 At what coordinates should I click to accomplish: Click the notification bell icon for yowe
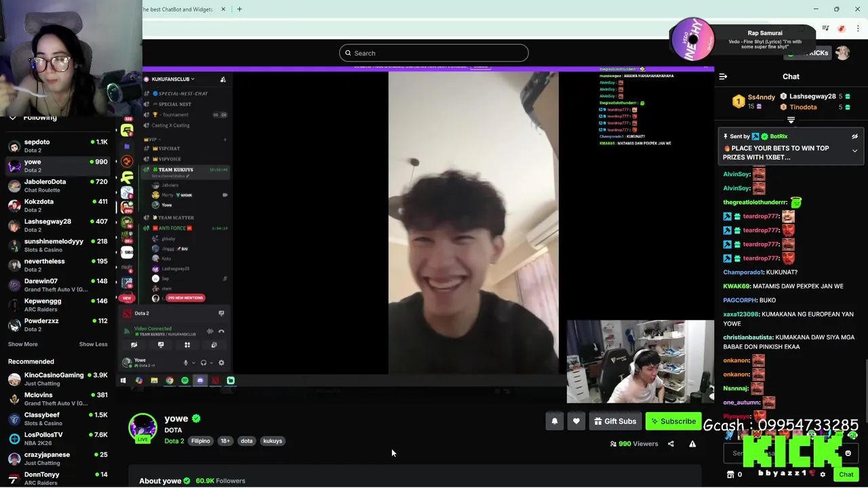(x=555, y=422)
